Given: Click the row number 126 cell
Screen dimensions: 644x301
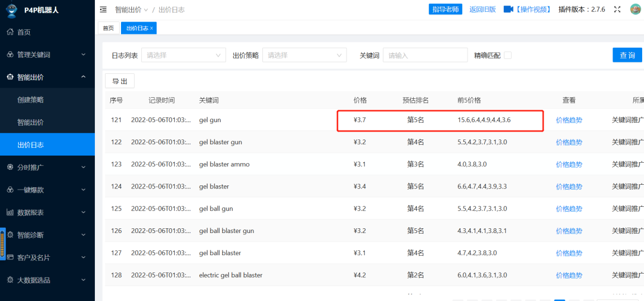Looking at the screenshot, I should click(x=116, y=231).
